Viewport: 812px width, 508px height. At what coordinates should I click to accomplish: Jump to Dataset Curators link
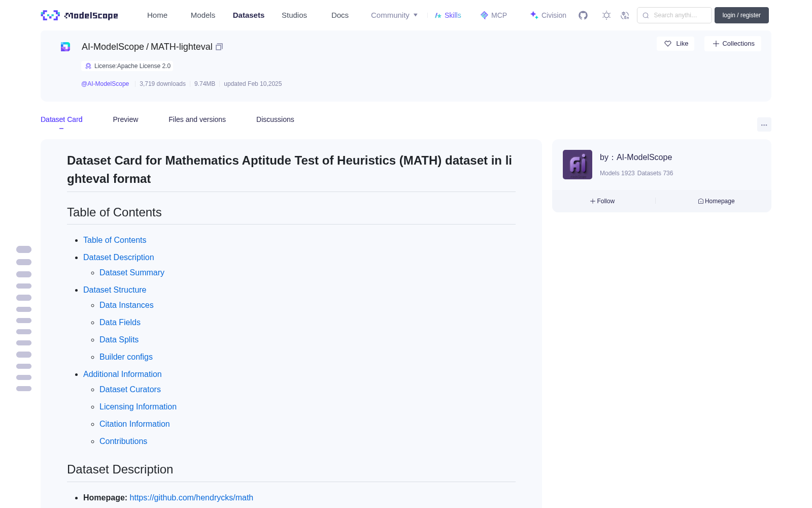(x=130, y=389)
